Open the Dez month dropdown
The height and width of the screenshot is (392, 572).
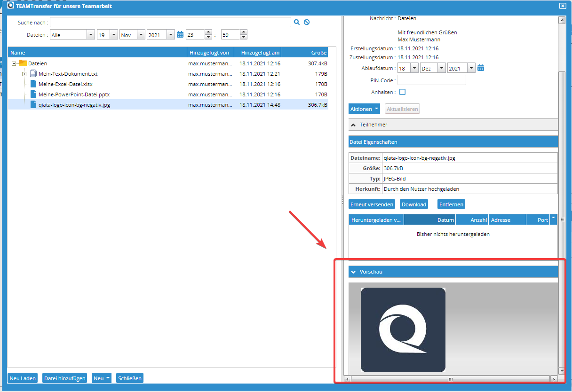[x=441, y=67]
